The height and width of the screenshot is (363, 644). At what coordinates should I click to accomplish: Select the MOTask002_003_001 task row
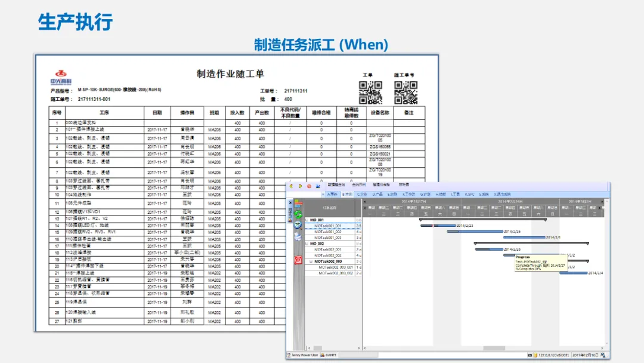coord(333,267)
